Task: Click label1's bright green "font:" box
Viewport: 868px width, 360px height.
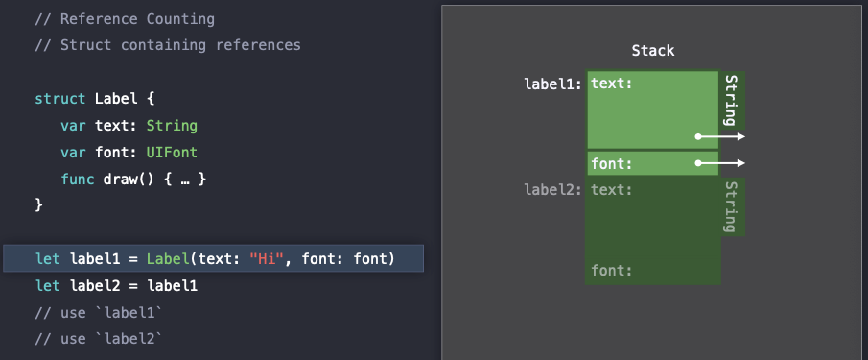Action: 652,163
